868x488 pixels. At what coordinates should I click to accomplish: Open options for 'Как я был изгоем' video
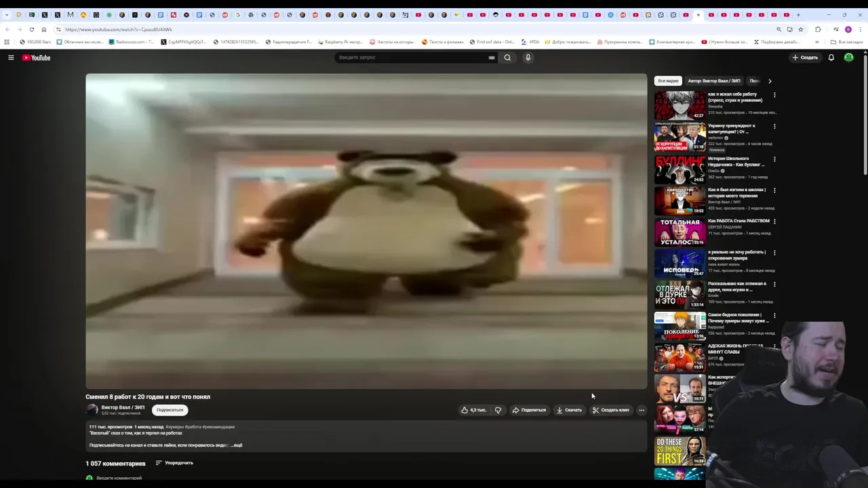(x=774, y=190)
